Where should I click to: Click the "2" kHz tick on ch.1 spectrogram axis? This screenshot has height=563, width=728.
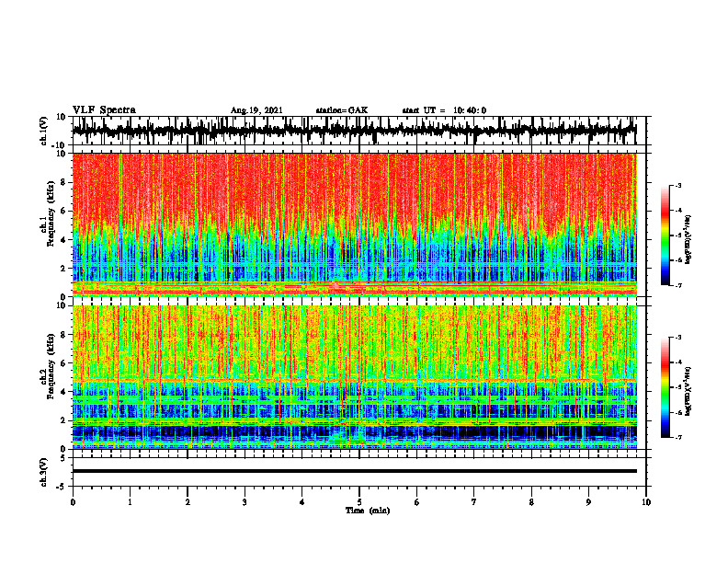63,268
